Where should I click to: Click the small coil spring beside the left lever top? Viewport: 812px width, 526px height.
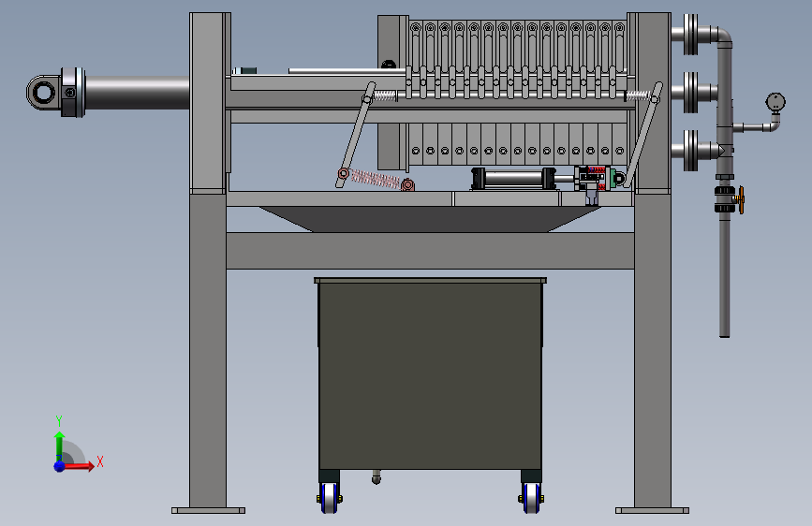point(385,95)
